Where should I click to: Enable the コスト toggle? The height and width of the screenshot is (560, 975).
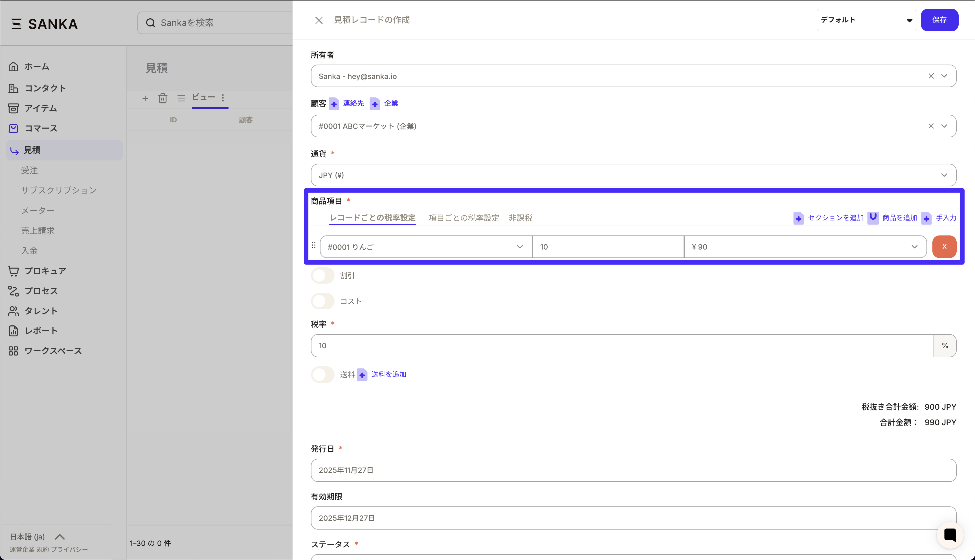click(323, 301)
